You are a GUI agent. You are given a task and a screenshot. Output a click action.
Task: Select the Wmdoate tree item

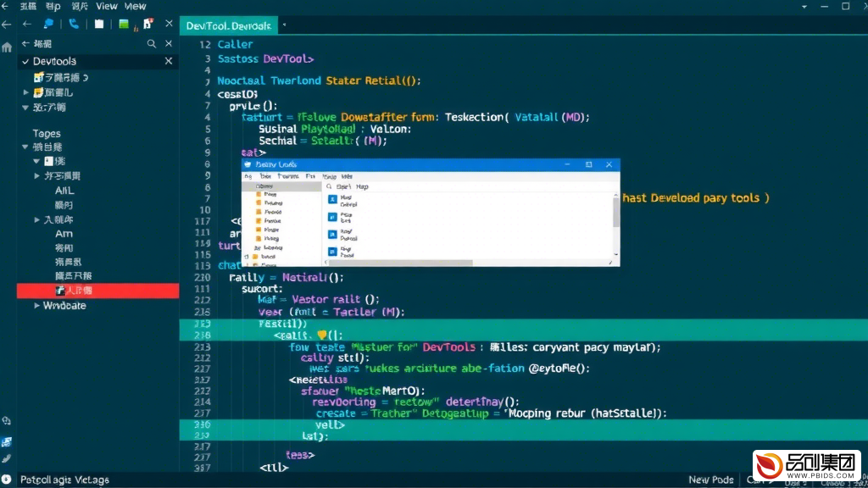(64, 305)
